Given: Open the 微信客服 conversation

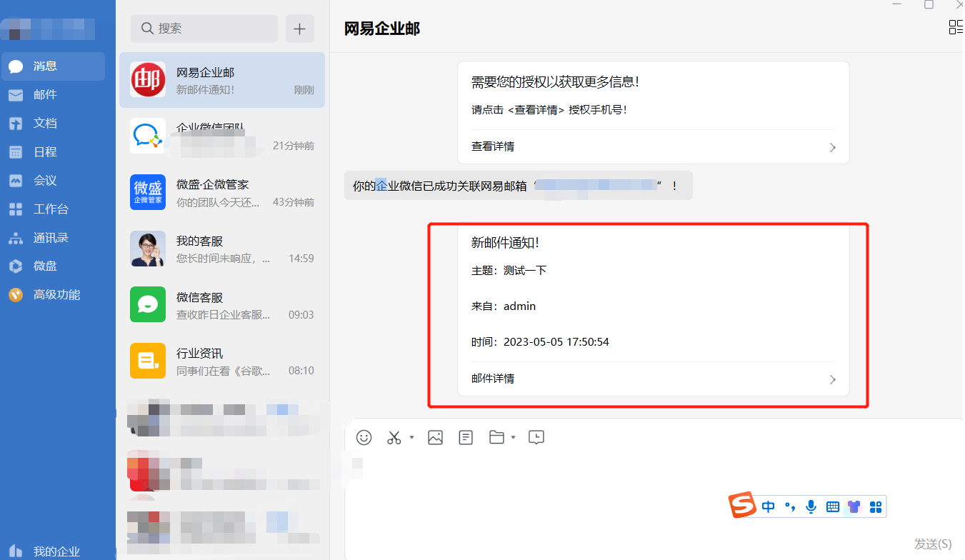Looking at the screenshot, I should tap(222, 305).
